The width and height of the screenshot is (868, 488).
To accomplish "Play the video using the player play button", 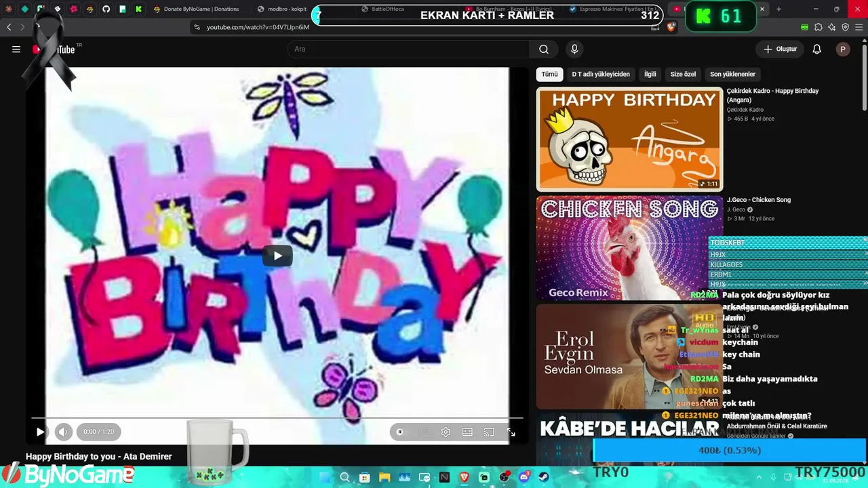I will [40, 432].
